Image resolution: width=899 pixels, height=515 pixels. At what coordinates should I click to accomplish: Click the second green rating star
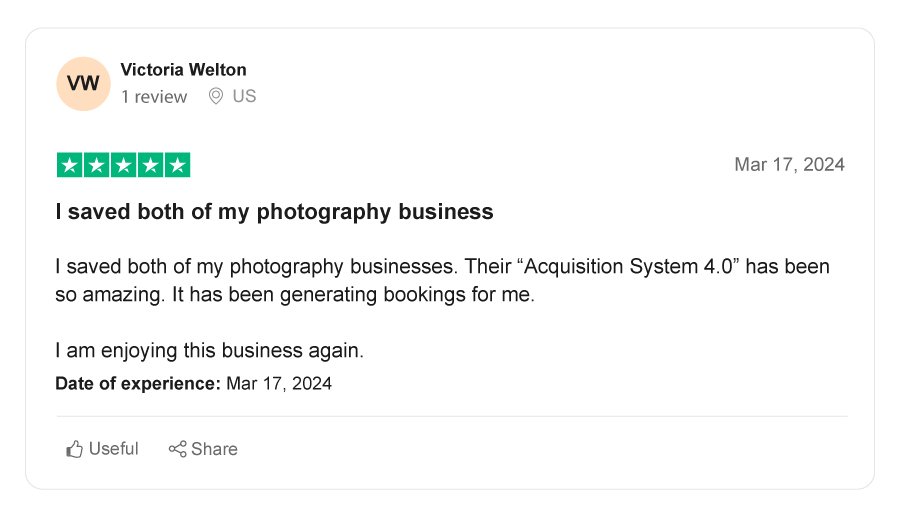[97, 165]
